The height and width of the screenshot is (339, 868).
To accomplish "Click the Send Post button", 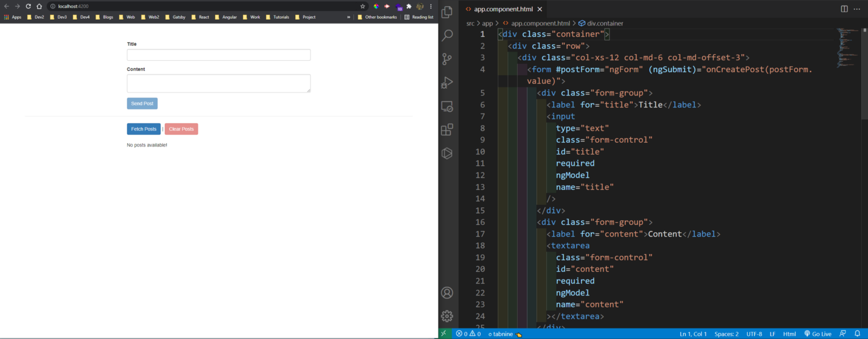I will click(142, 104).
